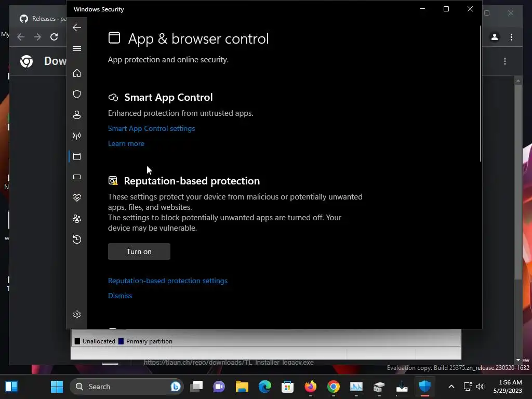This screenshot has width=532, height=399.
Task: Open Protection history clock icon
Action: click(77, 240)
